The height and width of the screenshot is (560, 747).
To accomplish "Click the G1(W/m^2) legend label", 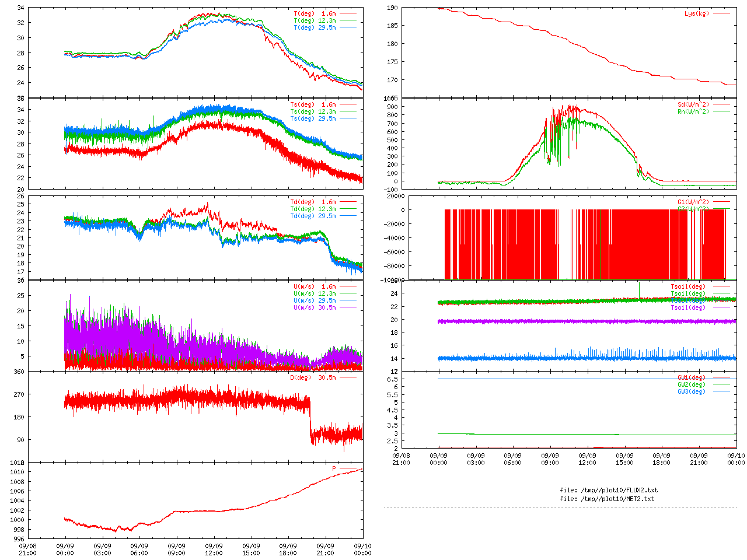I will [693, 202].
